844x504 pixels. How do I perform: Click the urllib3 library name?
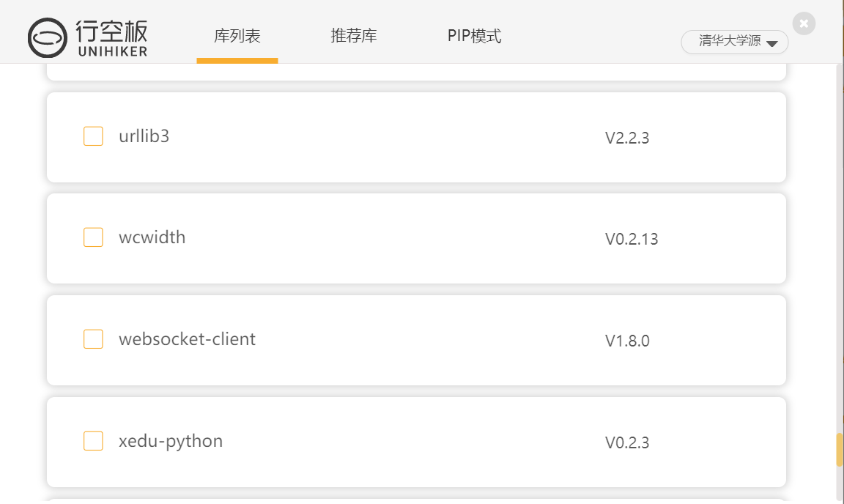144,136
